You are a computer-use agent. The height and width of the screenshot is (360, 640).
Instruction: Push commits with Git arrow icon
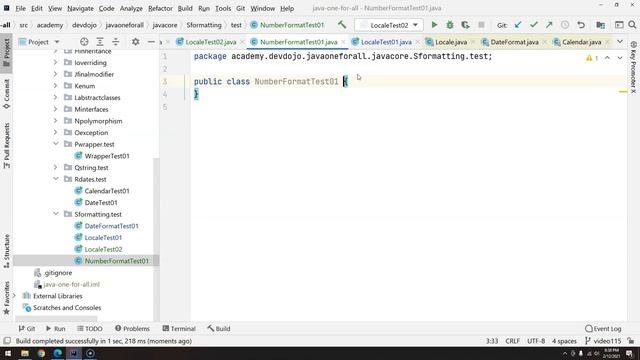point(549,25)
